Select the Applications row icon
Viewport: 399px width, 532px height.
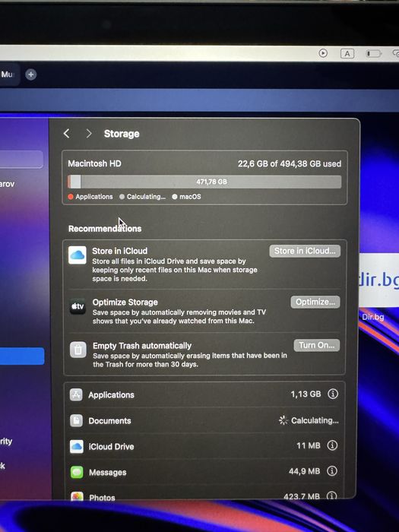(x=76, y=395)
